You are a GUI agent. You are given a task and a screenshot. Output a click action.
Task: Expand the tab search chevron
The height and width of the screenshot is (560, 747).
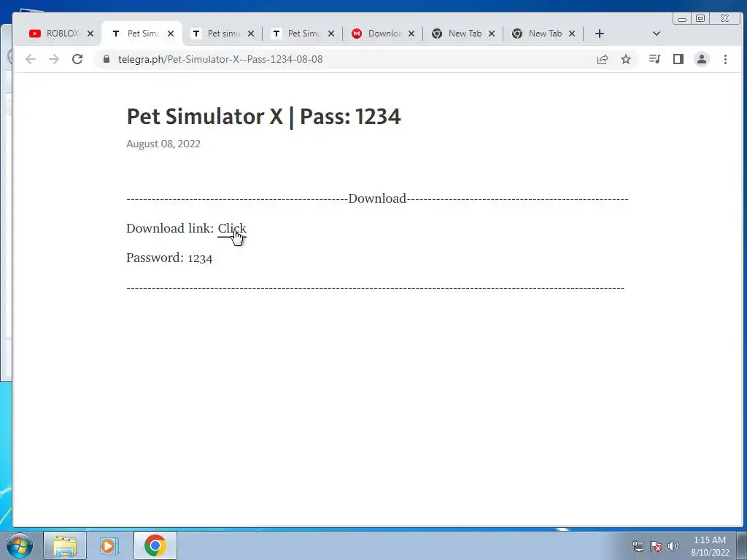pyautogui.click(x=657, y=34)
